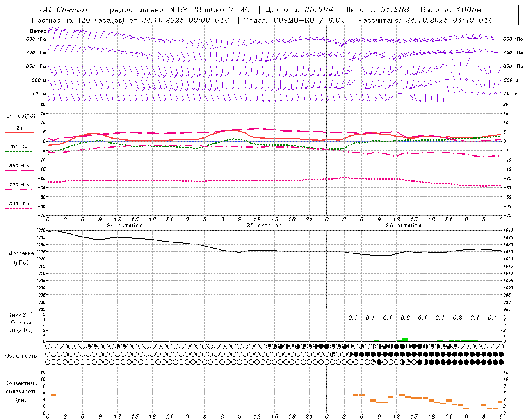Select the Осадки precipitation label

tap(21, 323)
